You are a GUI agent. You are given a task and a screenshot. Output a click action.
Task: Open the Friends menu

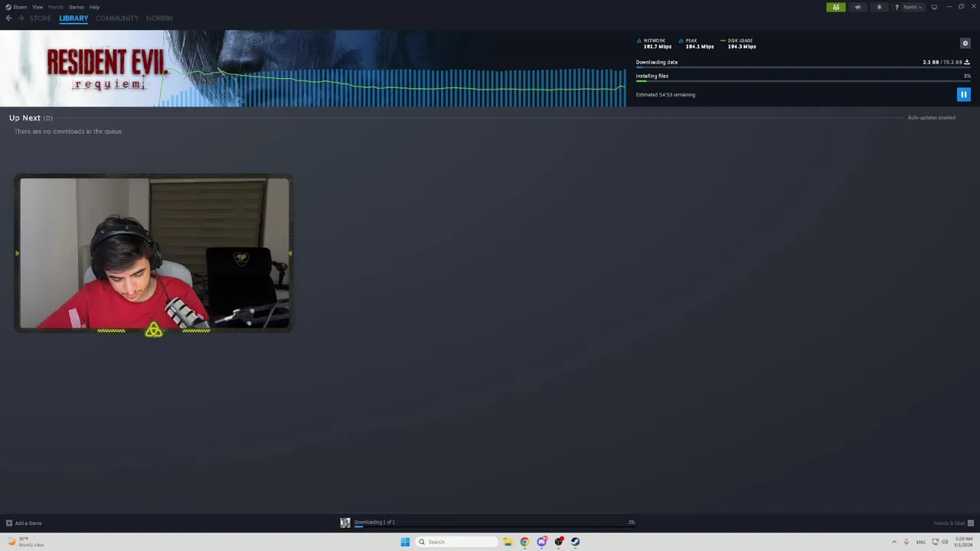[x=56, y=7]
